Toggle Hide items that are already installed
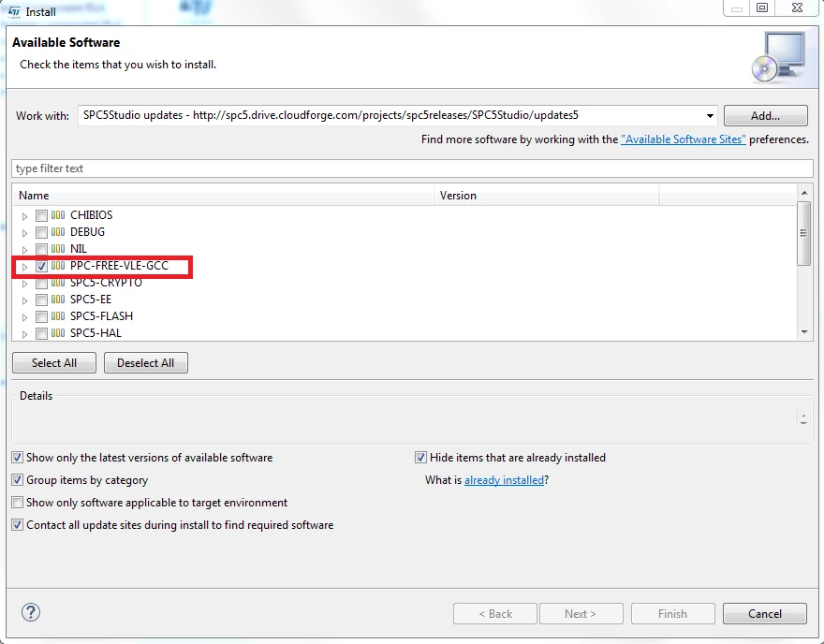Viewport: 824px width, 644px height. pos(420,458)
